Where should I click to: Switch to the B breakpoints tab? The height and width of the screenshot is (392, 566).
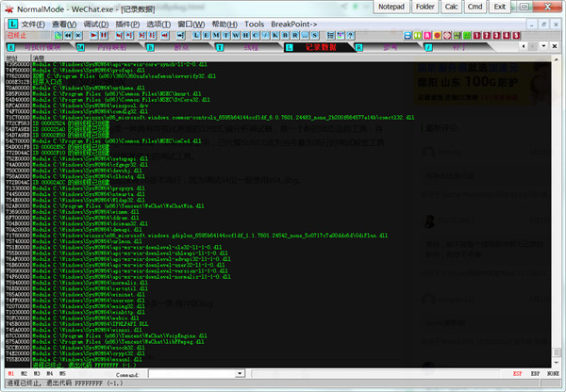(x=181, y=47)
